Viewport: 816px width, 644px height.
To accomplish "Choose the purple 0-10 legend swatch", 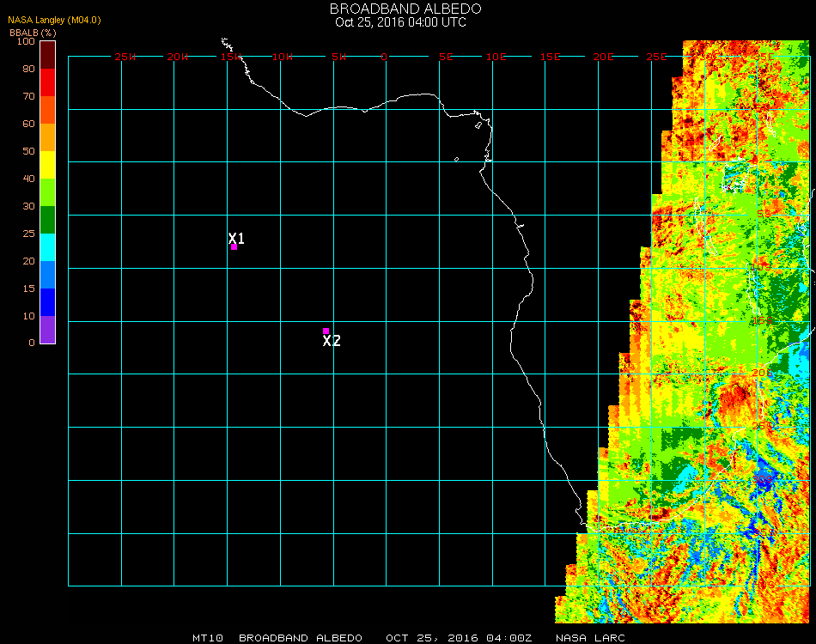I will tap(47, 330).
